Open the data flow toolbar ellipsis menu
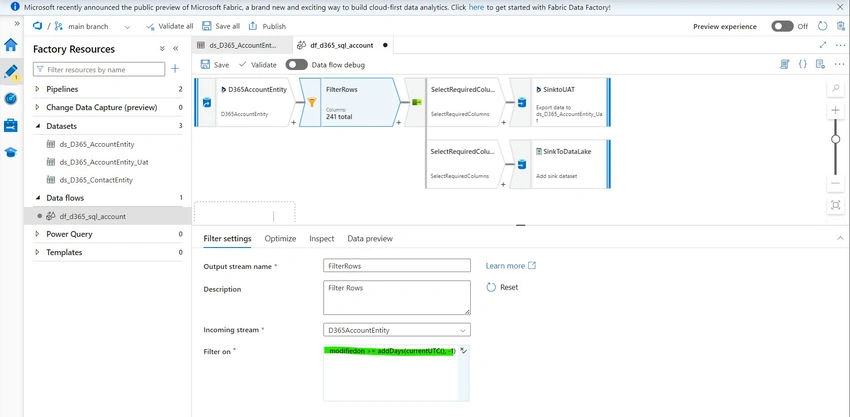This screenshot has width=850, height=417. point(840,64)
